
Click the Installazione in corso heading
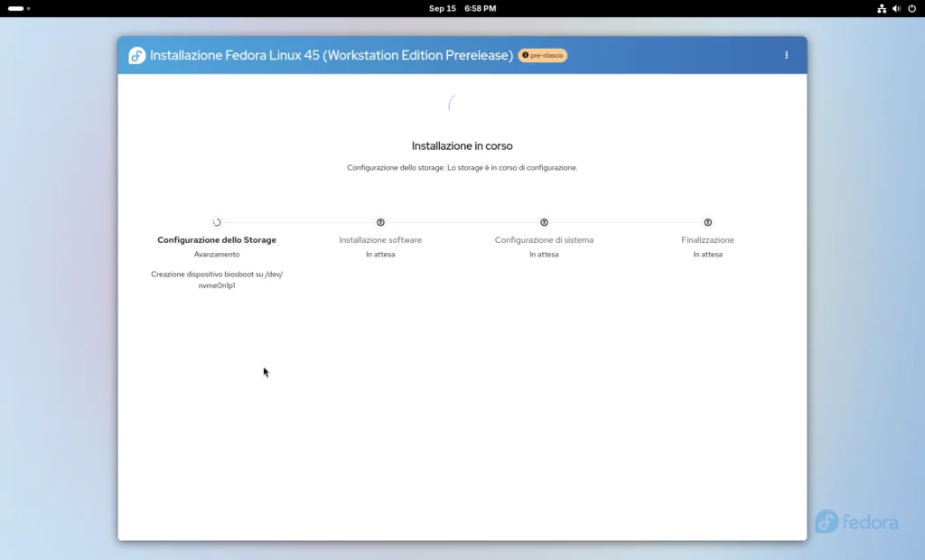[x=462, y=145]
